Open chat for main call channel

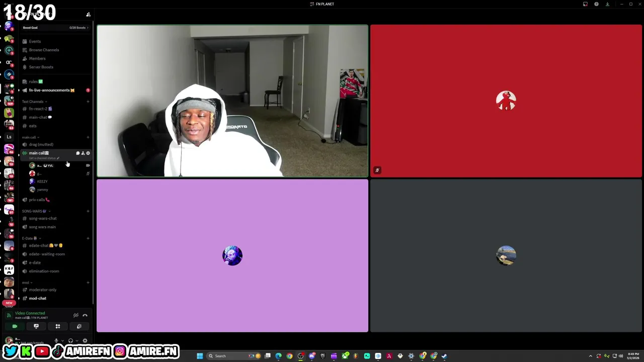point(78,153)
